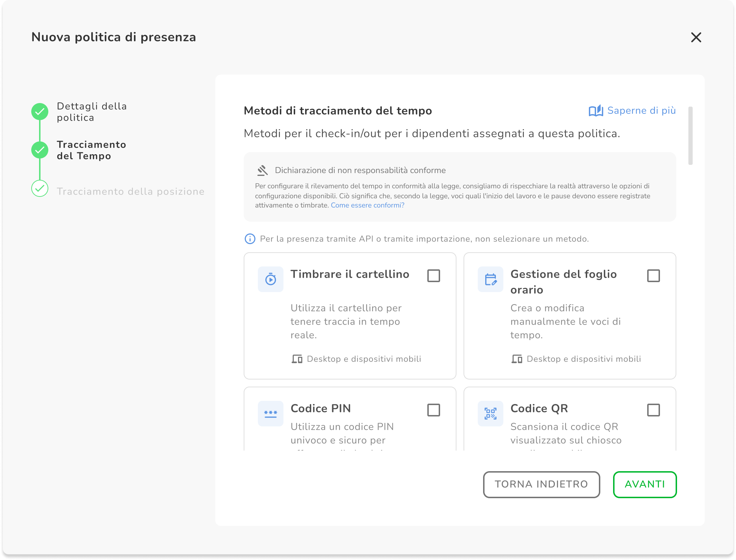Click the QR code scan icon
The width and height of the screenshot is (736, 560).
coord(490,414)
